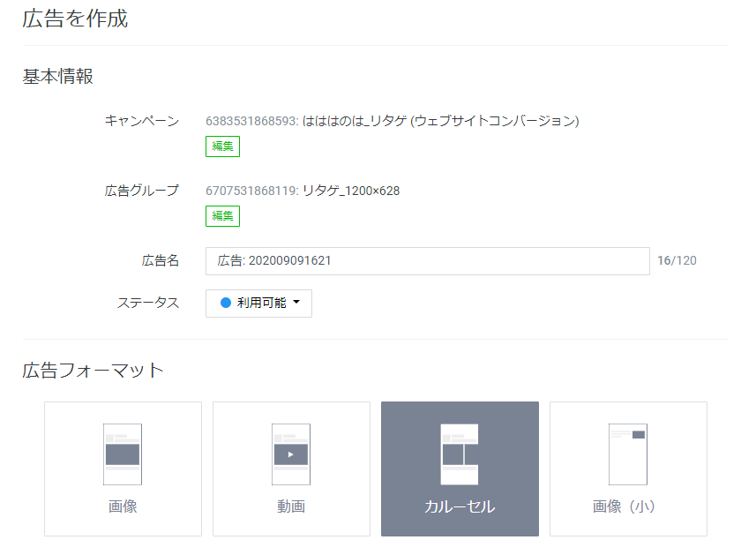Click 編集 button under 広告グループ
The height and width of the screenshot is (555, 756).
point(223,216)
